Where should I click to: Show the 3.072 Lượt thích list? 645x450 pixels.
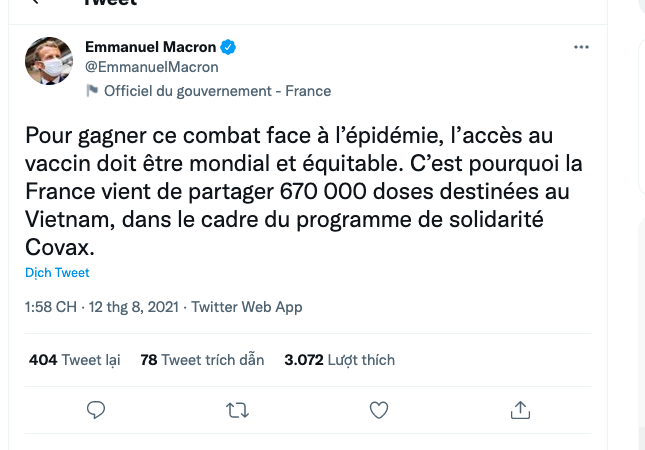(339, 360)
